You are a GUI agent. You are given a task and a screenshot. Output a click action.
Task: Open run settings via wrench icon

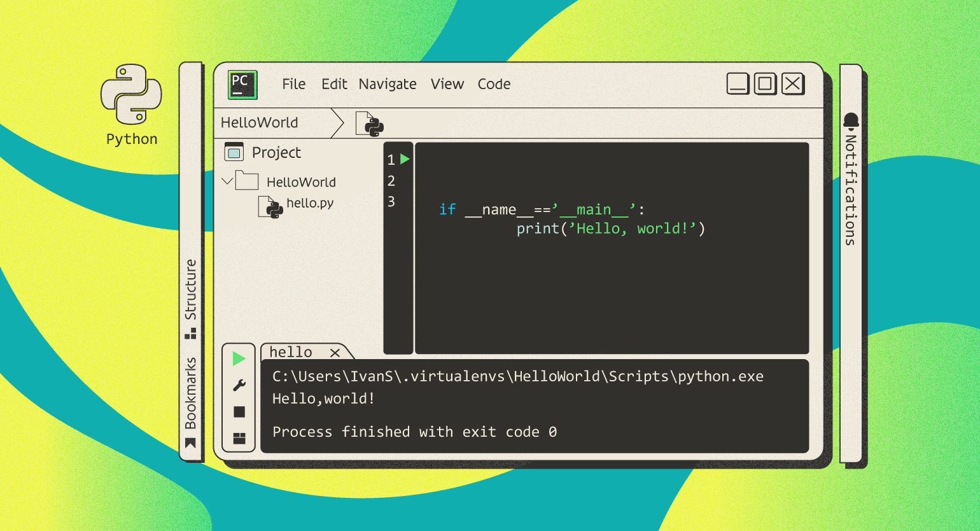(239, 385)
